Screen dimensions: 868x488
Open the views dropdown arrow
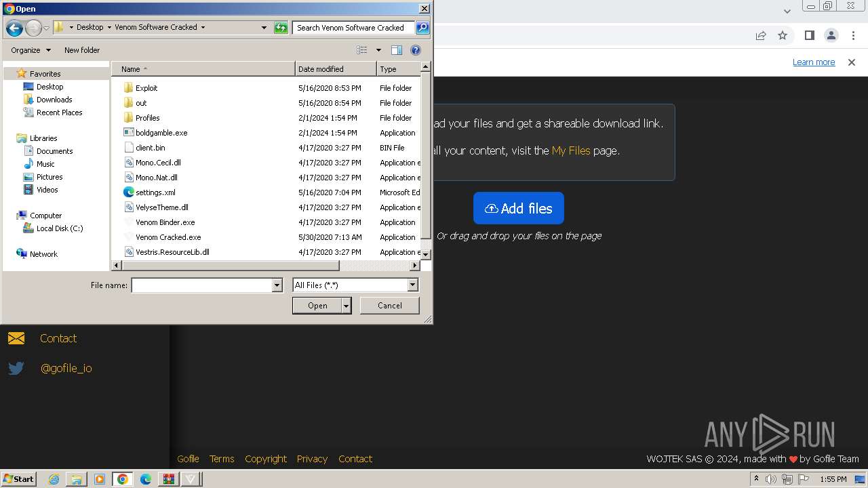tap(378, 50)
